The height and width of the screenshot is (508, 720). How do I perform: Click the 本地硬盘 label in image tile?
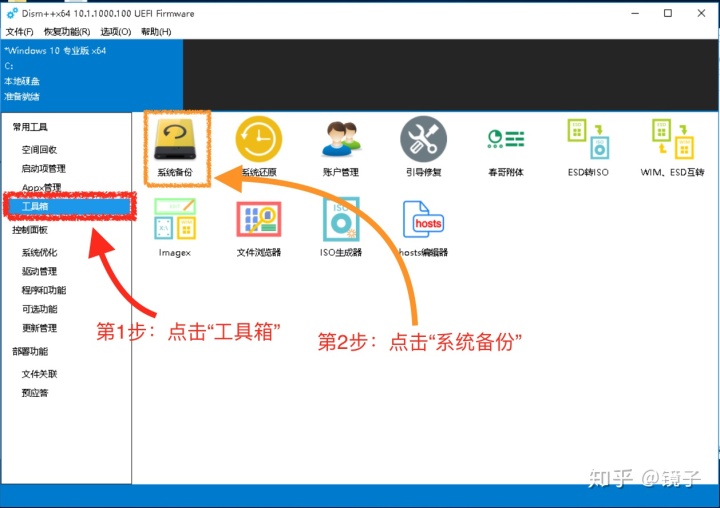tap(22, 81)
